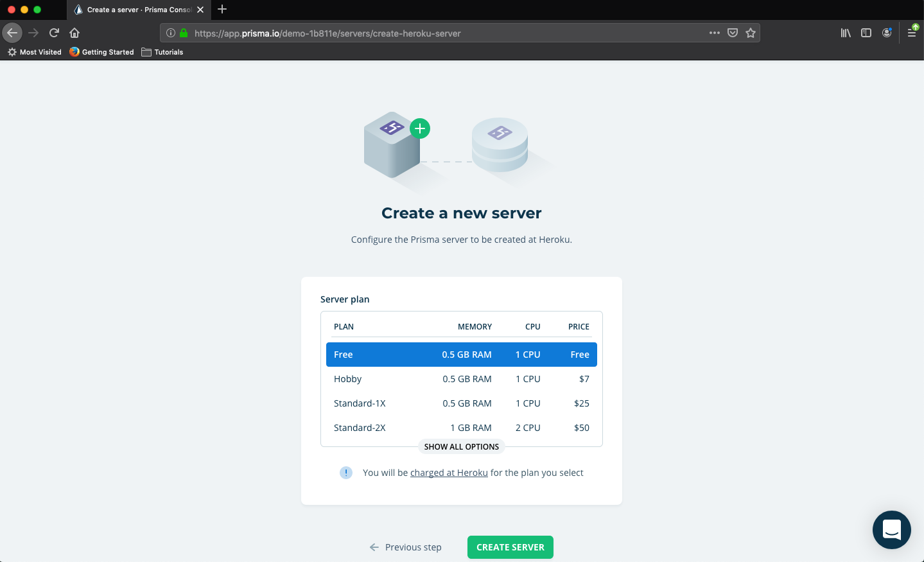The height and width of the screenshot is (562, 924).
Task: Click the browser forward arrow
Action: coord(33,33)
